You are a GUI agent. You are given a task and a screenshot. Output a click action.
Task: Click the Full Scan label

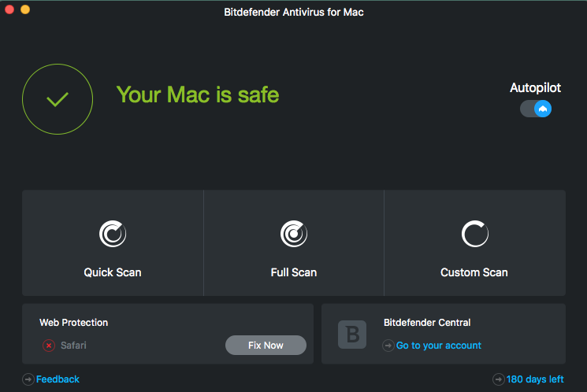[294, 272]
